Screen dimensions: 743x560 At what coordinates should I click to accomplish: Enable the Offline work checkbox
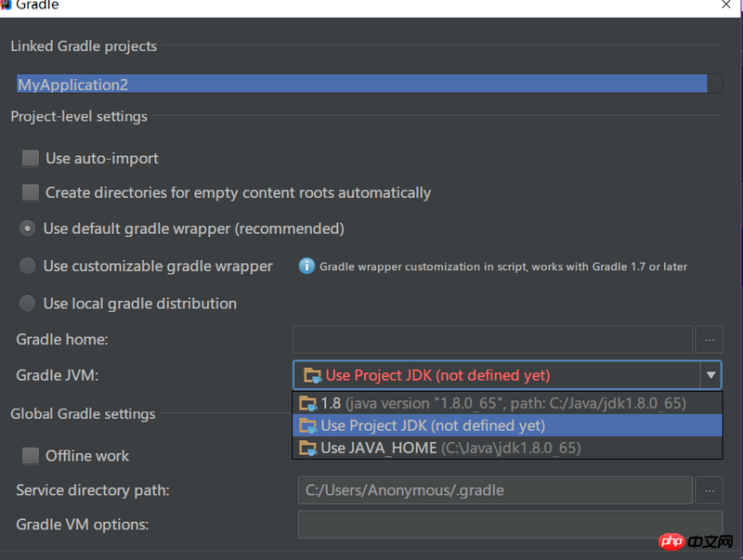31,455
